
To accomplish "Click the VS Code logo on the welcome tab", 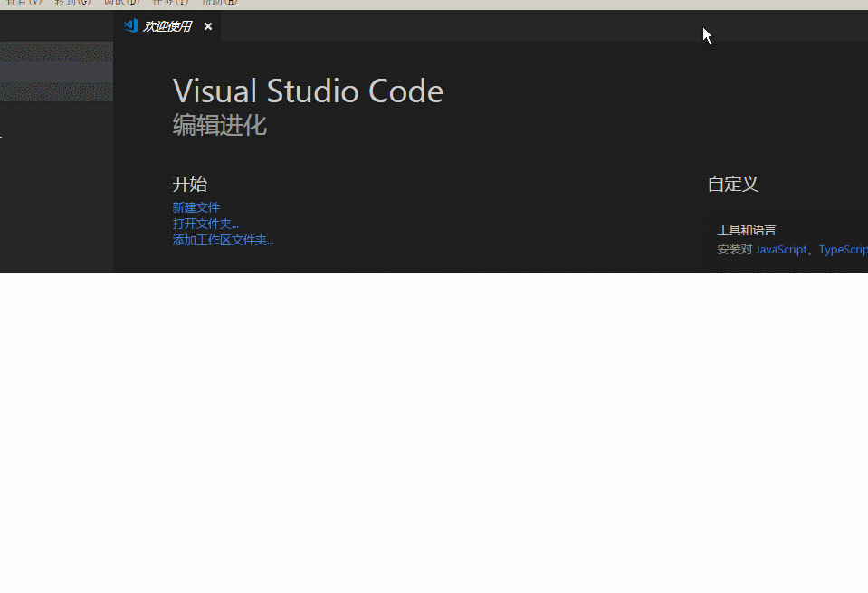I will [130, 26].
